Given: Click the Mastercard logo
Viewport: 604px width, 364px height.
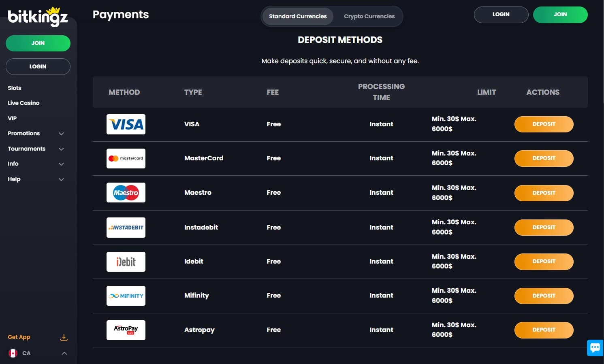Looking at the screenshot, I should (x=126, y=158).
